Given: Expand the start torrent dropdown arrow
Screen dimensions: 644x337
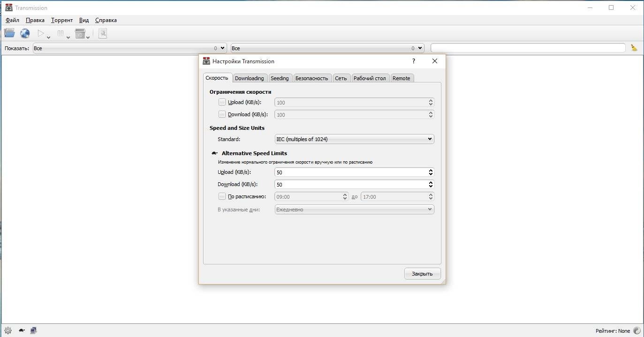Looking at the screenshot, I should 48,37.
